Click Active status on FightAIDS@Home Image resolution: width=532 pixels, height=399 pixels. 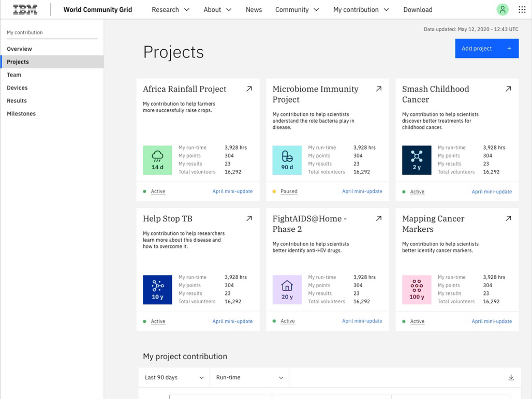click(287, 321)
